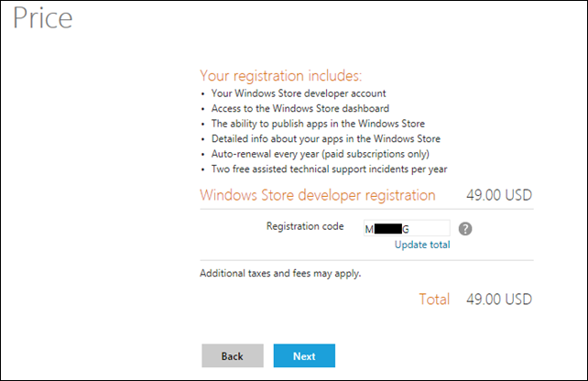The width and height of the screenshot is (588, 381).
Task: Click "Windows Store developer registration" line item
Action: click(317, 194)
